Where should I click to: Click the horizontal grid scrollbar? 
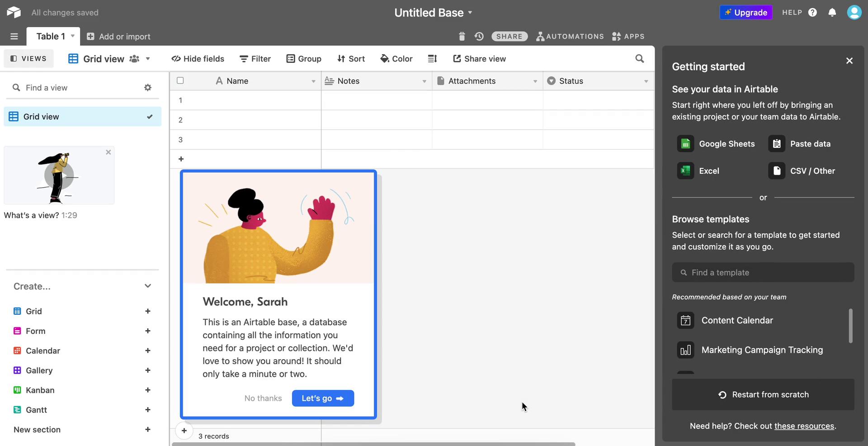(x=373, y=444)
